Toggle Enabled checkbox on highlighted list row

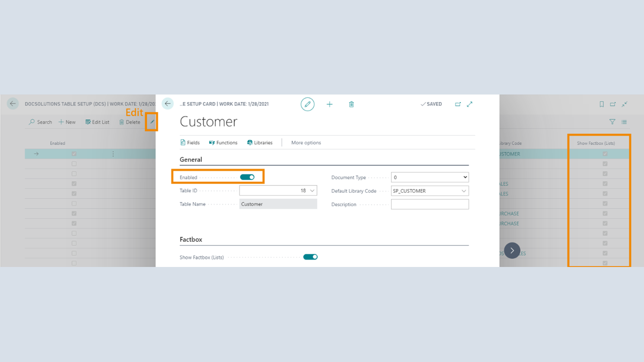pyautogui.click(x=74, y=154)
